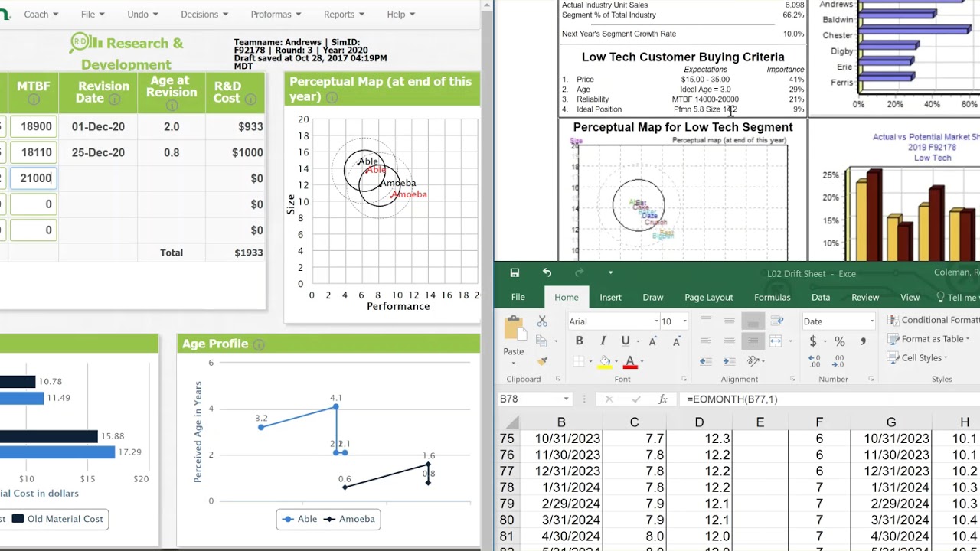The image size is (980, 551).
Task: Edit the MTBF field showing 18900
Action: tap(33, 127)
